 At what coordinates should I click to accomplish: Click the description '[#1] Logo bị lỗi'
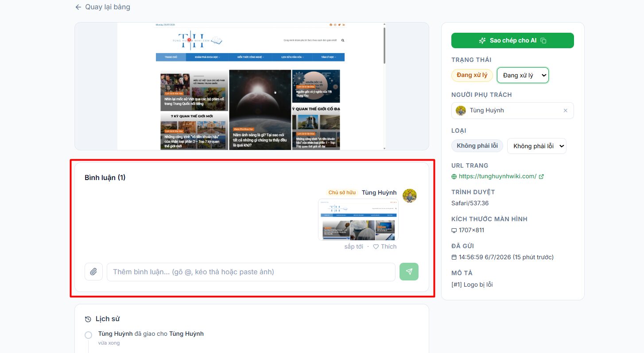tap(472, 284)
